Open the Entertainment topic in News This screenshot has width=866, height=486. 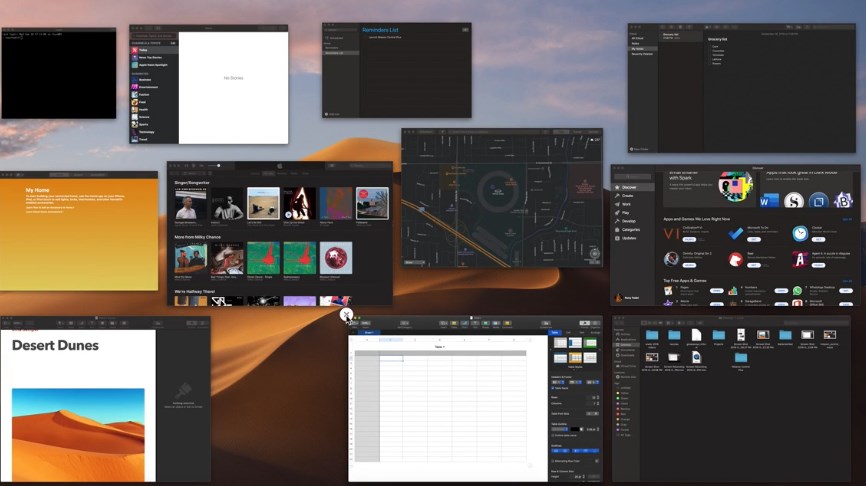pos(154,87)
